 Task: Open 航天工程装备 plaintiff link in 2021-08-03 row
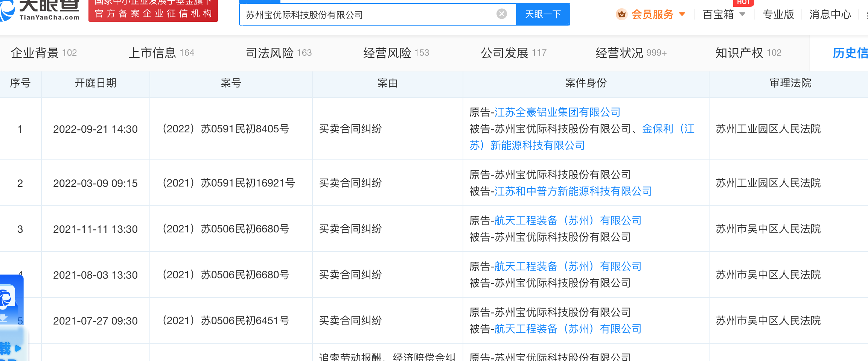click(568, 266)
